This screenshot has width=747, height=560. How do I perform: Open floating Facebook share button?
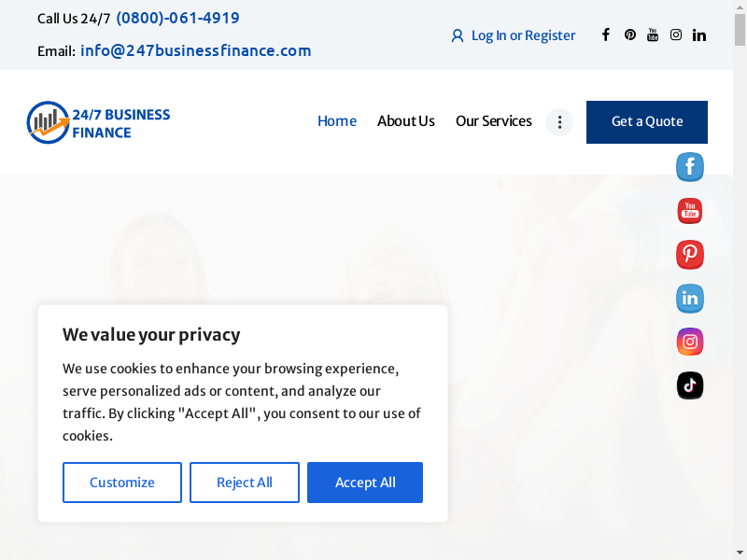690,167
